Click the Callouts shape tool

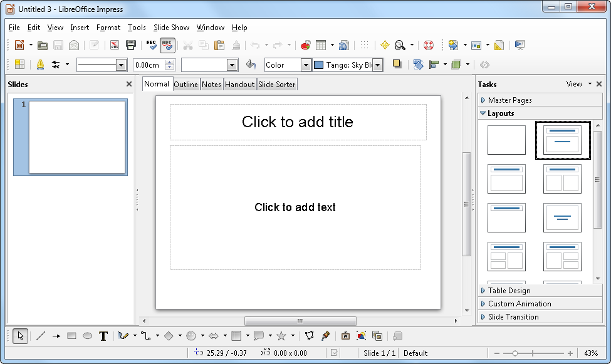click(259, 336)
